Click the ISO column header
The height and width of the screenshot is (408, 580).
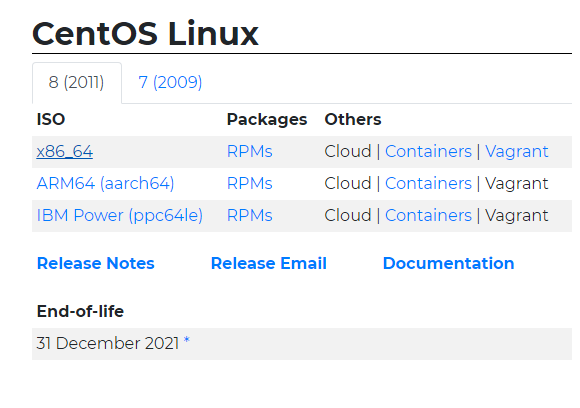[51, 119]
